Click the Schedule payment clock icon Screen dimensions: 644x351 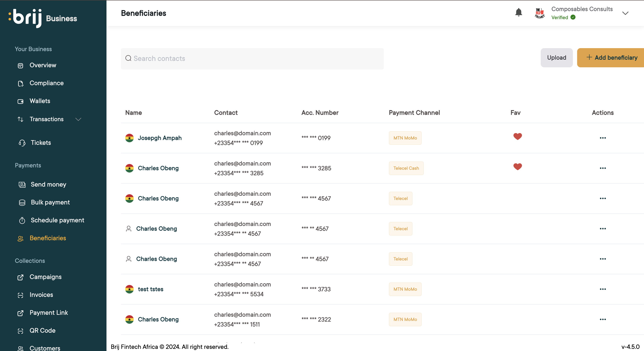22,220
